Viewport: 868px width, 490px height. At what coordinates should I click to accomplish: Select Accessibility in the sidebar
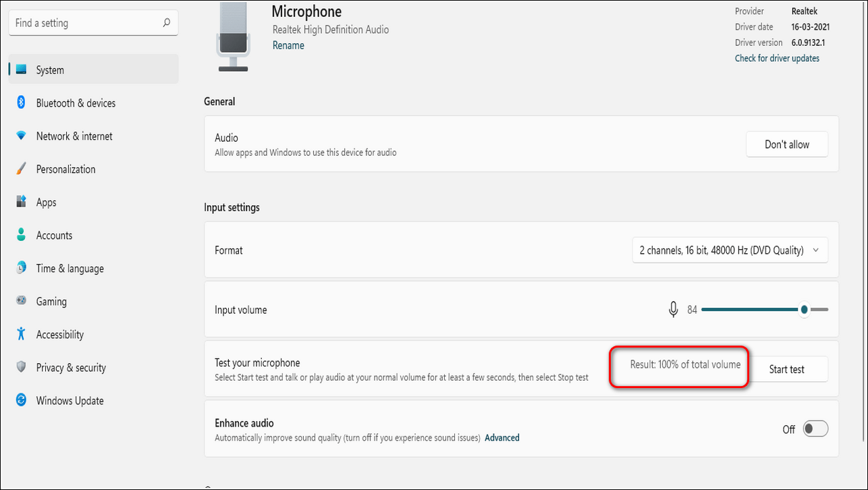(59, 335)
